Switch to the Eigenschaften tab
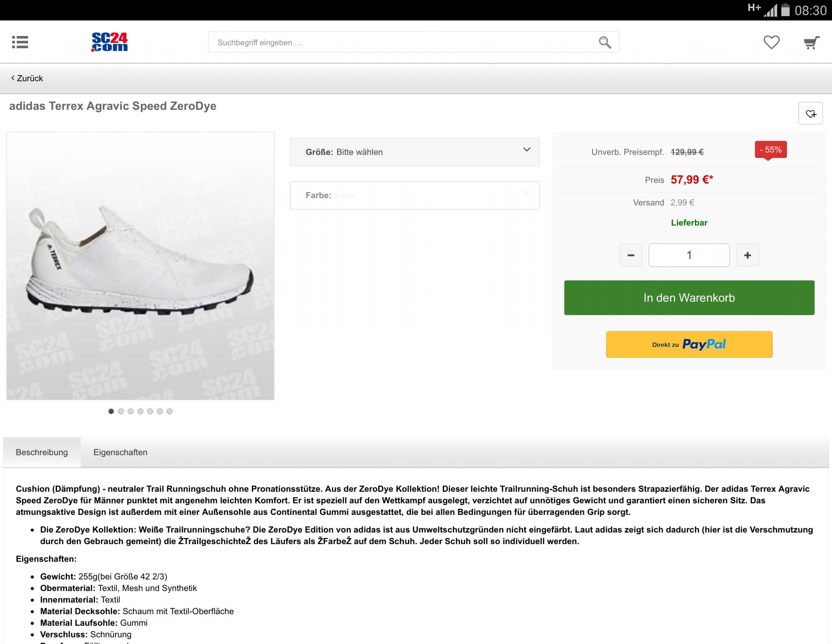Image resolution: width=832 pixels, height=644 pixels. [x=120, y=452]
